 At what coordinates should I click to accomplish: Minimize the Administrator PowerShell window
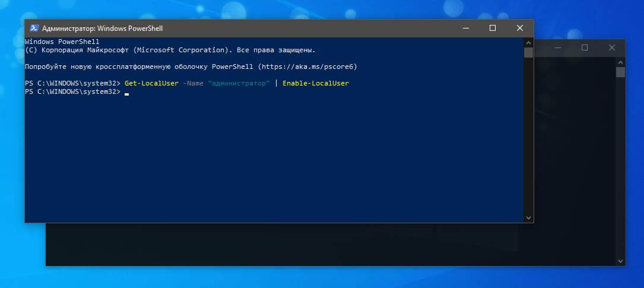point(465,29)
